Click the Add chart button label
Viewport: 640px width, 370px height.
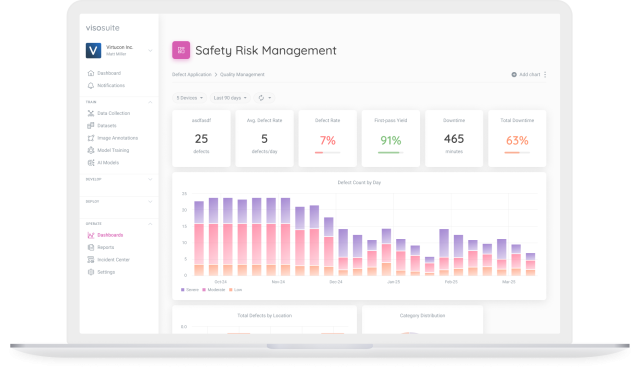click(529, 74)
